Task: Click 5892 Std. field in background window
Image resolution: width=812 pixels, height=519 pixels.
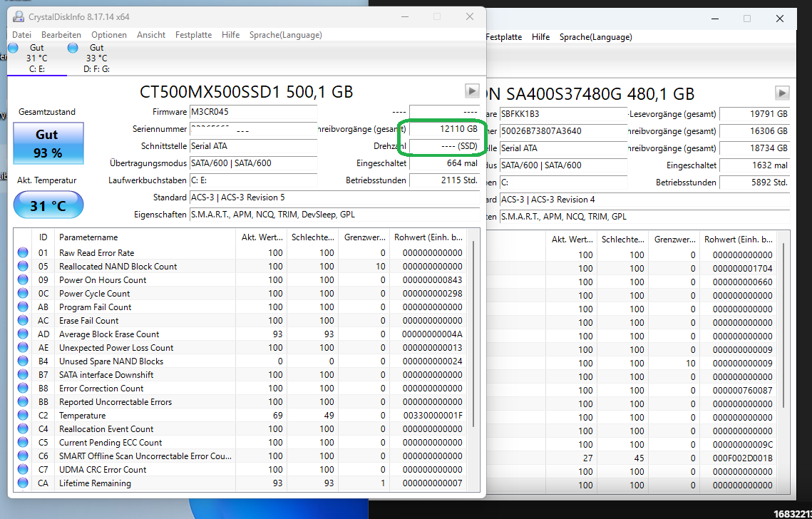Action: (x=754, y=183)
